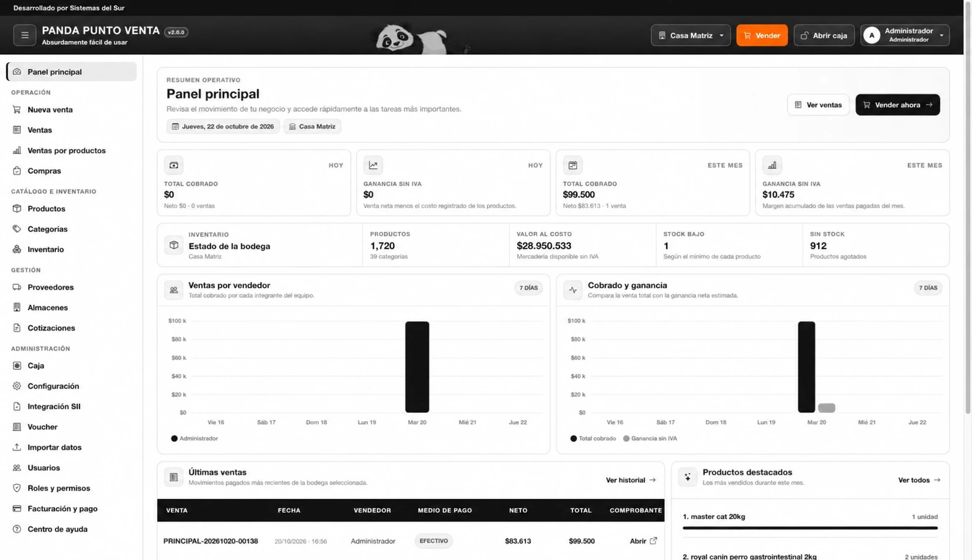Toggle the hamburger sidebar menu button
This screenshot has height=560, width=972.
tap(25, 35)
